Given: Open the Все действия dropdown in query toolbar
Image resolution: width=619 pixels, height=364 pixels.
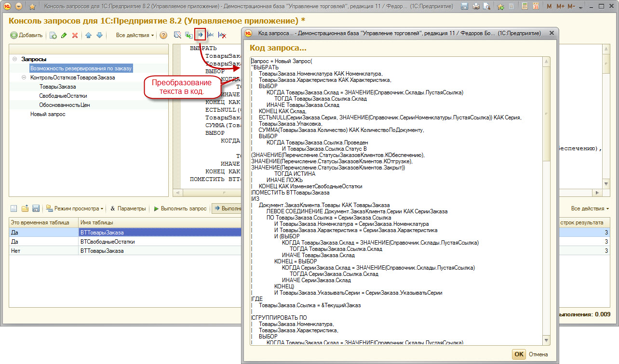Looking at the screenshot, I should (x=135, y=36).
